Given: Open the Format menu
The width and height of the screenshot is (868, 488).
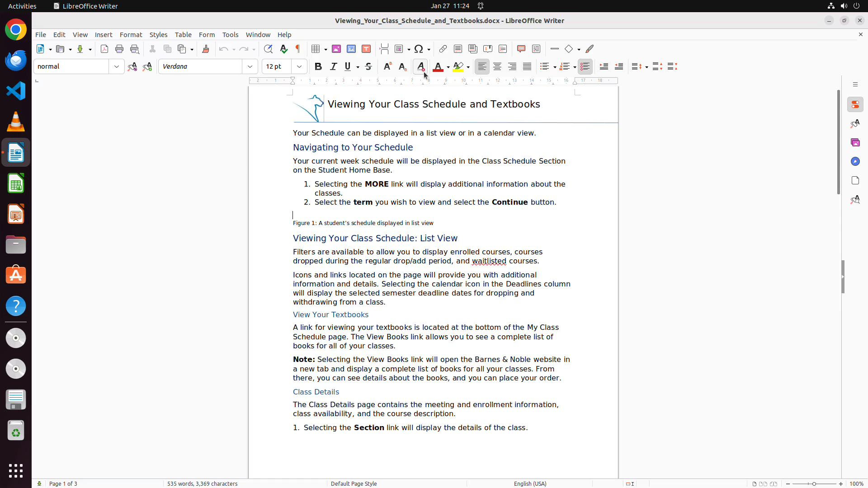Looking at the screenshot, I should [x=131, y=35].
